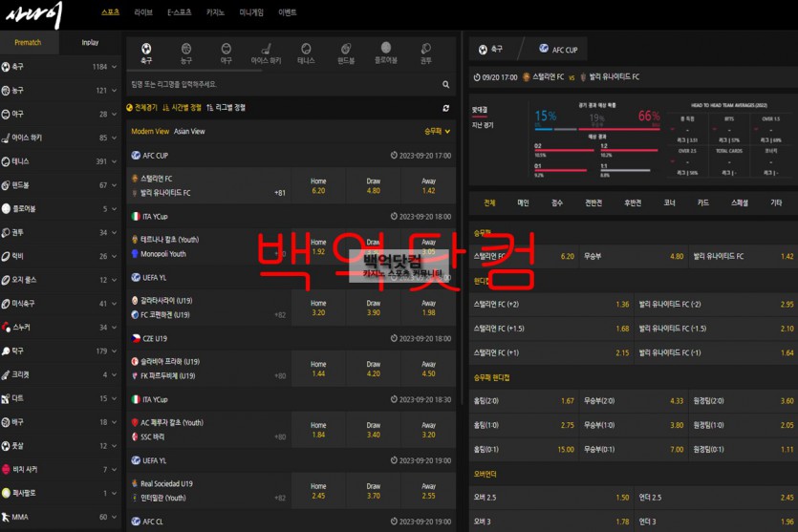798x532 pixels.
Task: Click the 권투 boxing icon in carousel
Action: pos(426,52)
